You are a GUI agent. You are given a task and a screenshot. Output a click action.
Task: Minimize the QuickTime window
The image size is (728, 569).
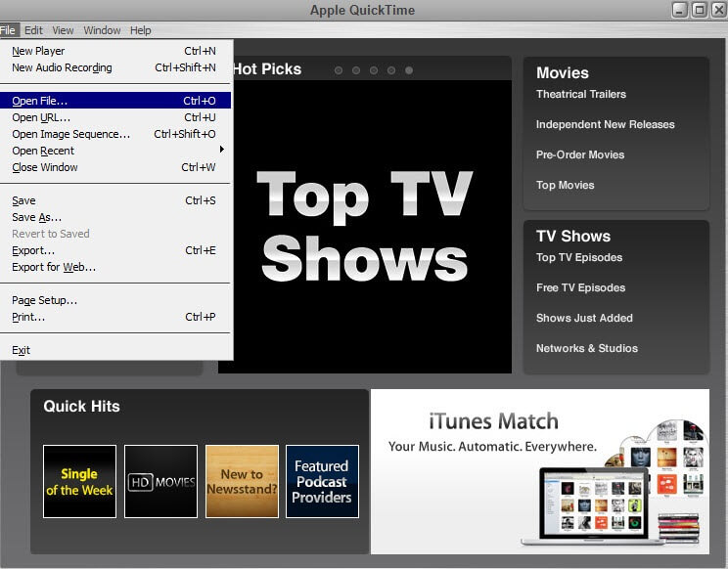(679, 10)
